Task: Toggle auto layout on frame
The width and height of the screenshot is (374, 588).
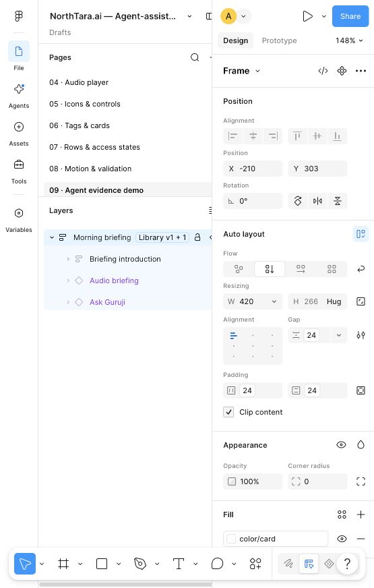Action: 361,234
